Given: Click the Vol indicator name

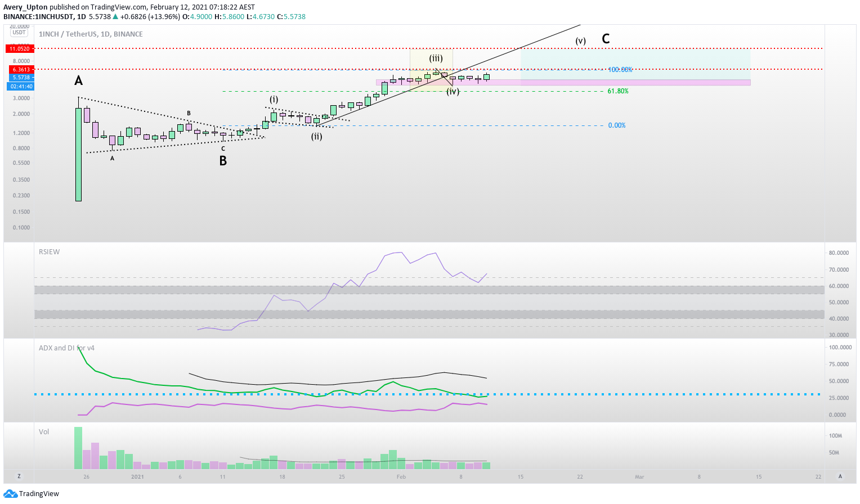Looking at the screenshot, I should click(x=44, y=432).
